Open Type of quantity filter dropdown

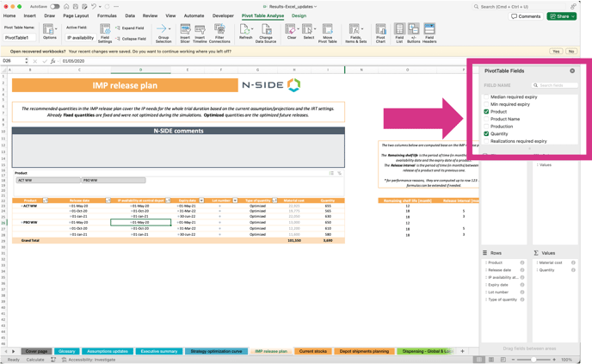[274, 201]
